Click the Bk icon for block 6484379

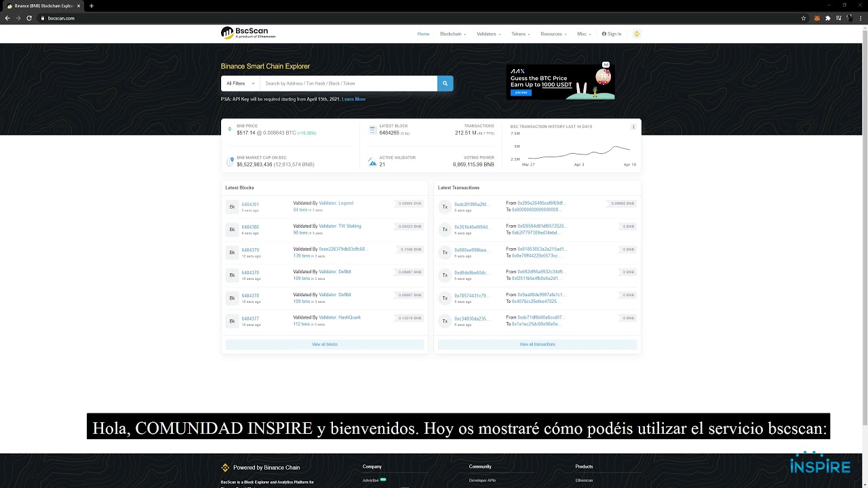click(x=232, y=252)
